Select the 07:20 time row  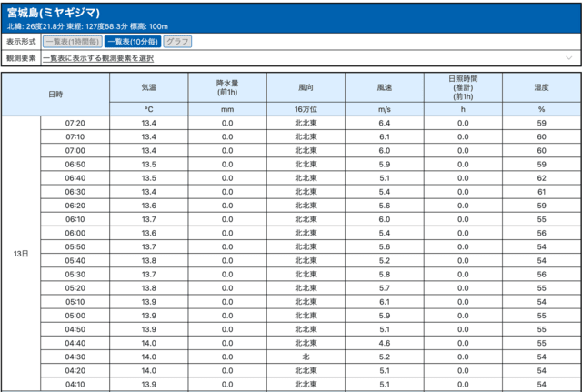(75, 123)
